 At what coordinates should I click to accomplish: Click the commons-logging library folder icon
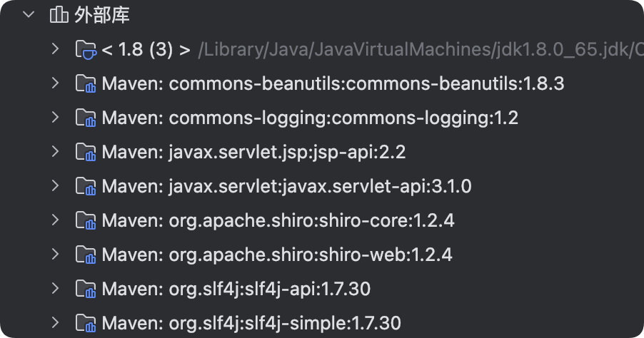[x=86, y=118]
